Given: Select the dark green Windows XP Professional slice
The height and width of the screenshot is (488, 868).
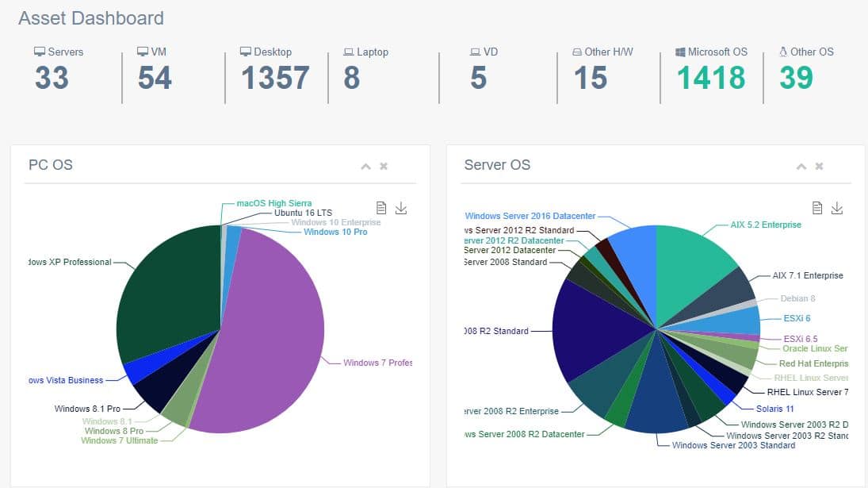Looking at the screenshot, I should [x=166, y=294].
